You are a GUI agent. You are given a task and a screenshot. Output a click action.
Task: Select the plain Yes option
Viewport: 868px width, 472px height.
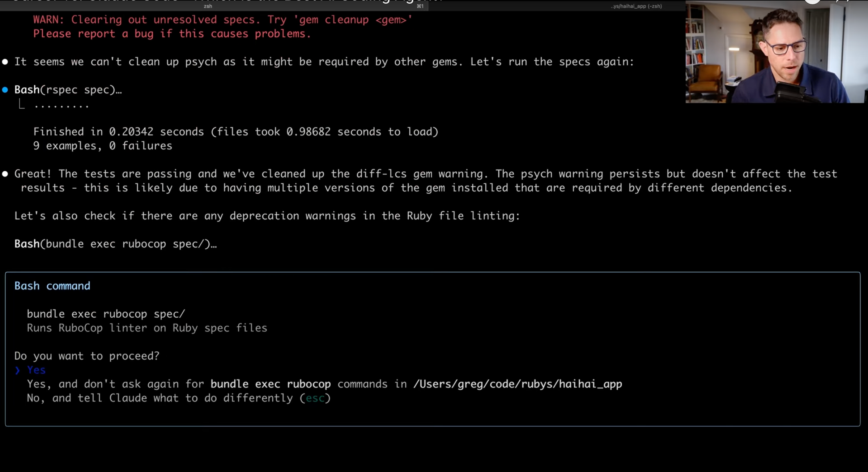[x=36, y=370]
